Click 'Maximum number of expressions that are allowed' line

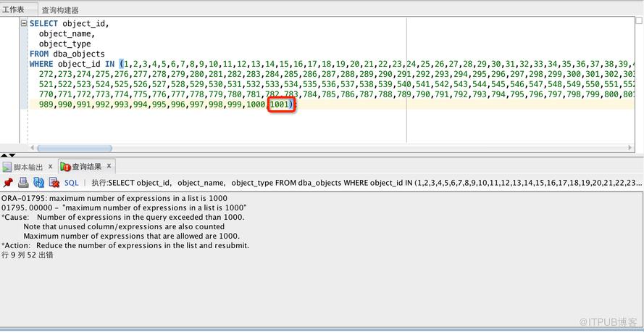click(131, 237)
